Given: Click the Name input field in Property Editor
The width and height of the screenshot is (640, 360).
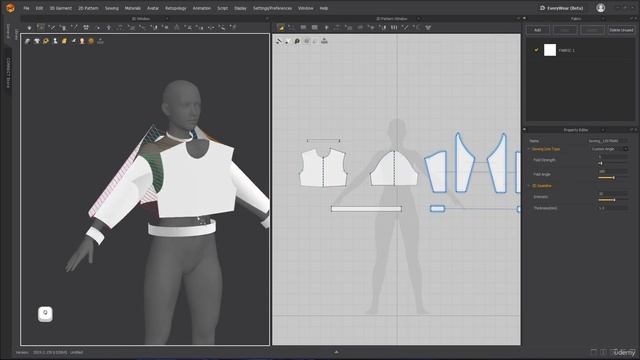Looking at the screenshot, I should point(608,141).
